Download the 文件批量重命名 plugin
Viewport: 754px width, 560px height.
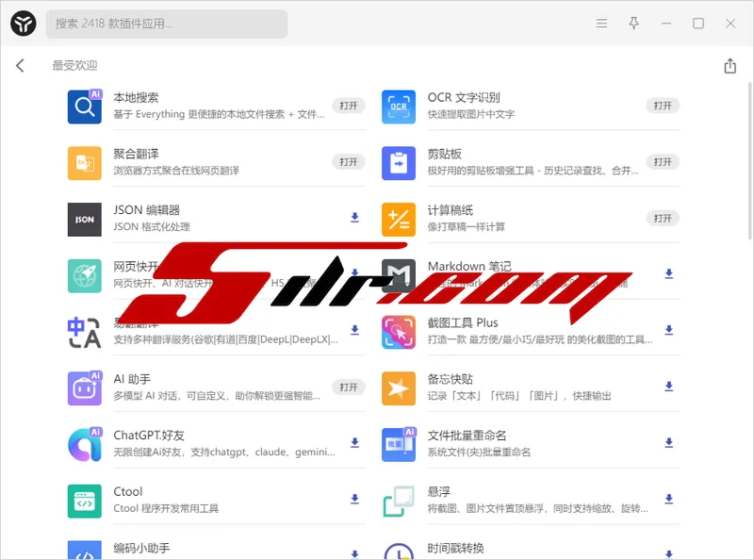click(x=668, y=442)
